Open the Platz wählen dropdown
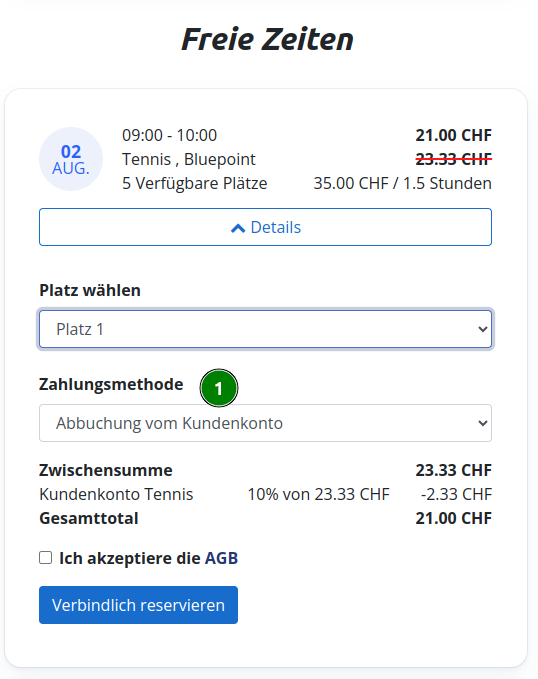Image resolution: width=538 pixels, height=679 pixels. (265, 329)
